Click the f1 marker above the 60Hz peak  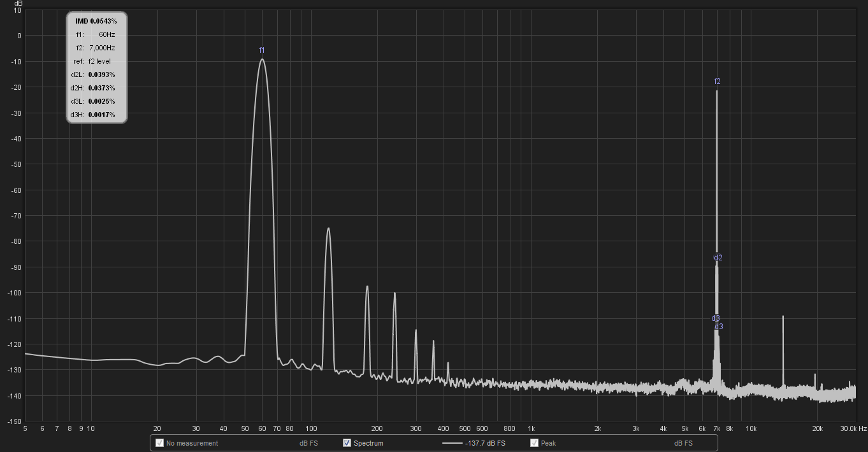pyautogui.click(x=261, y=50)
